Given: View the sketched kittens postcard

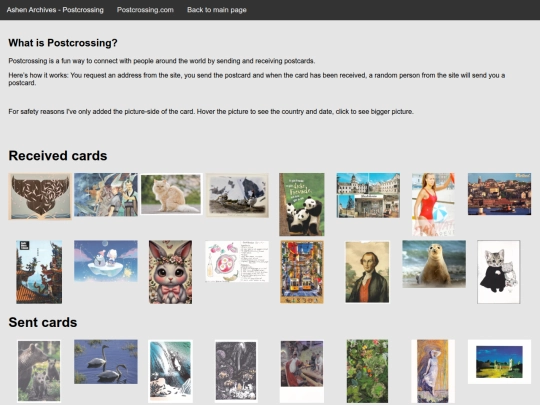Looking at the screenshot, I should 499,272.
